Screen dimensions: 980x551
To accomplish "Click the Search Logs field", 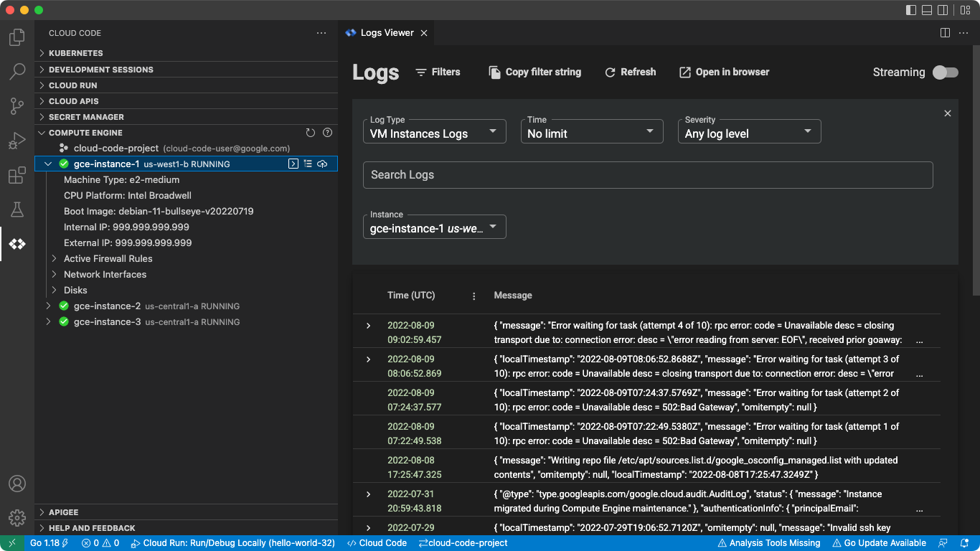I will (x=648, y=175).
